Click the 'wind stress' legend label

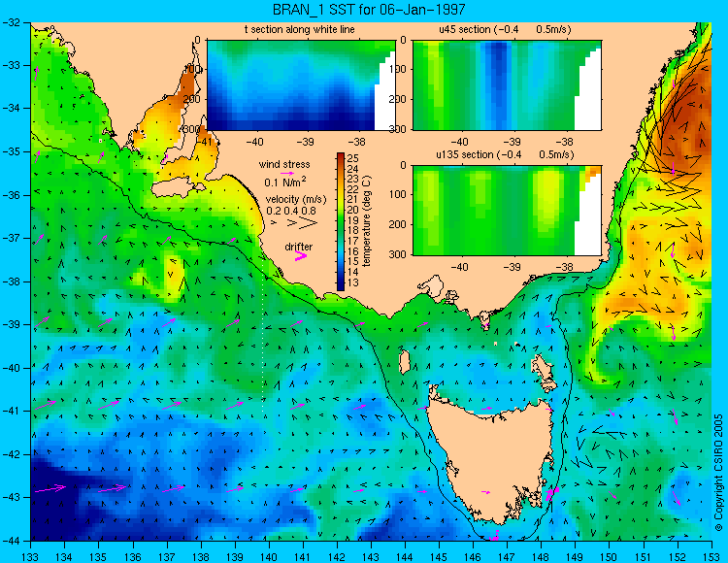coord(284,164)
